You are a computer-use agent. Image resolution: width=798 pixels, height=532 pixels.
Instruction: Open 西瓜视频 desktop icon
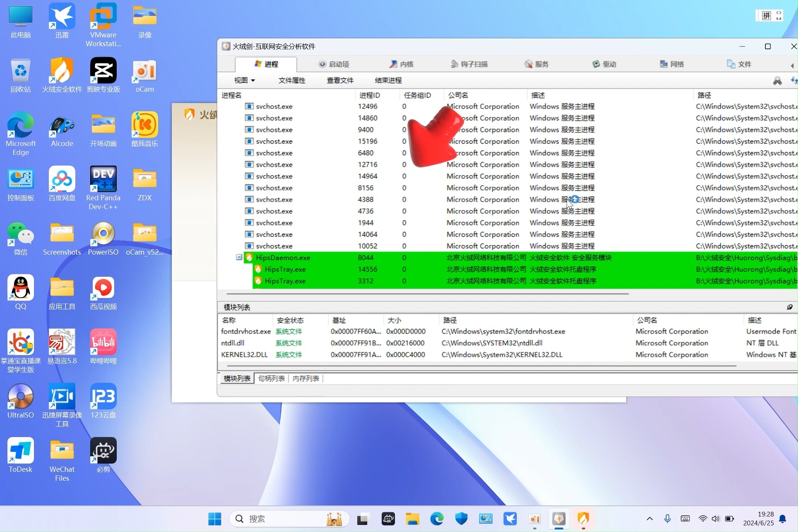103,292
